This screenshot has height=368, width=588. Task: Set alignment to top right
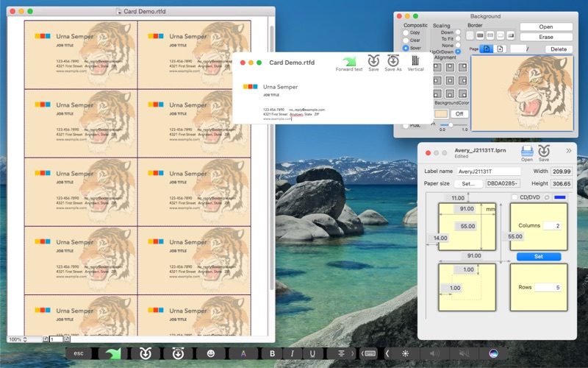pyautogui.click(x=463, y=67)
